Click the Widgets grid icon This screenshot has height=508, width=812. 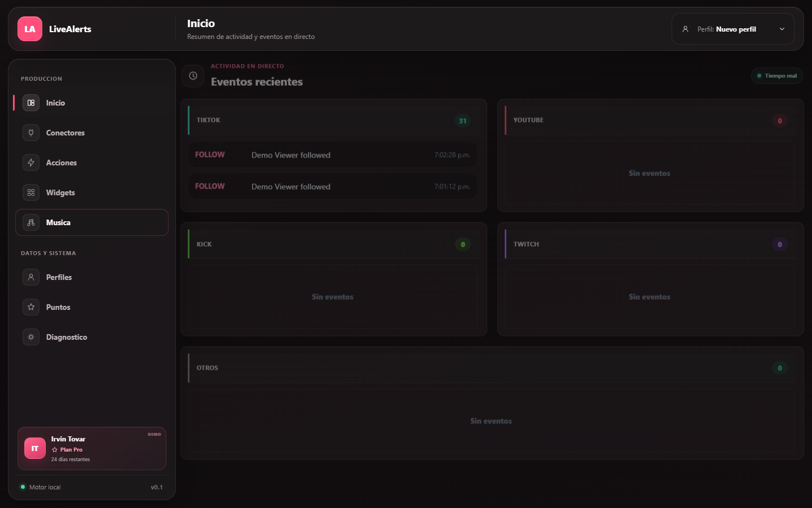[x=31, y=192]
